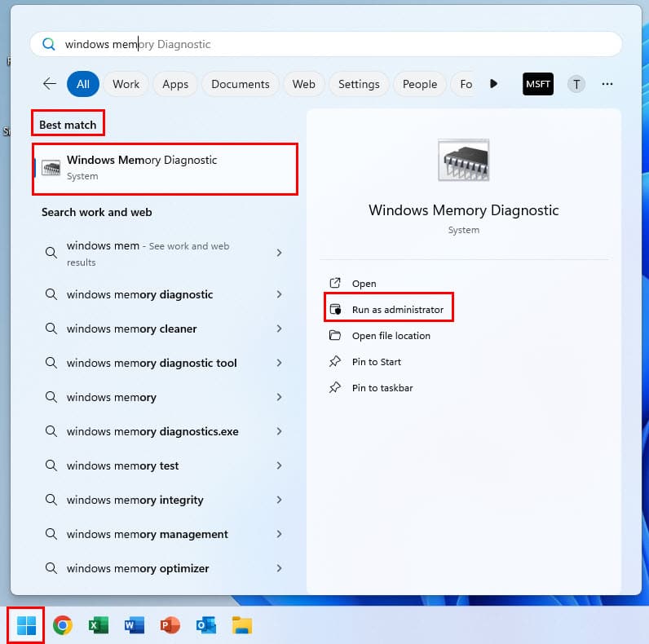Switch to the Work filter tab
Screen dimensions: 649x644
[126, 84]
